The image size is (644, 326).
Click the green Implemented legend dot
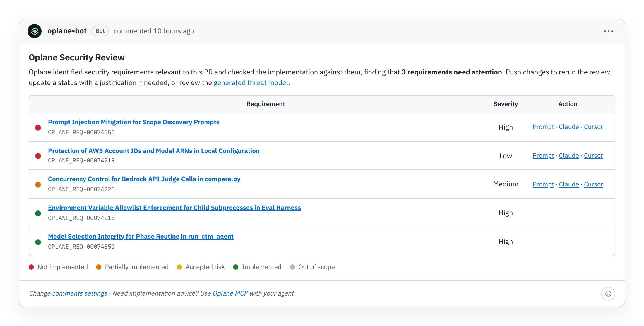[236, 267]
